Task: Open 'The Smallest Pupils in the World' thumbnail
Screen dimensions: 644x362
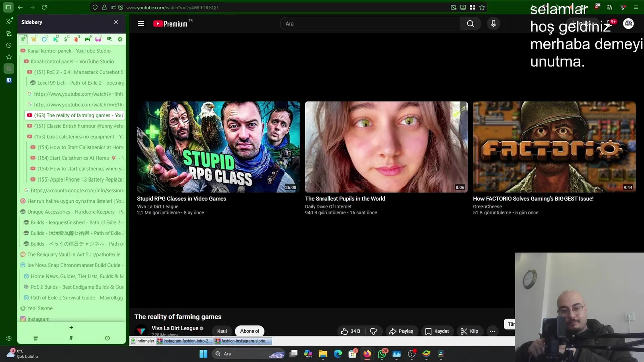Action: [386, 147]
